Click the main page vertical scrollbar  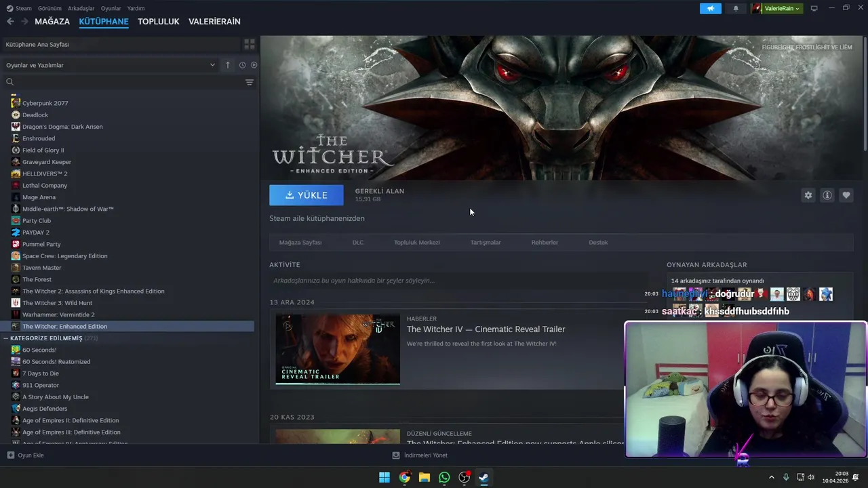pos(865,95)
